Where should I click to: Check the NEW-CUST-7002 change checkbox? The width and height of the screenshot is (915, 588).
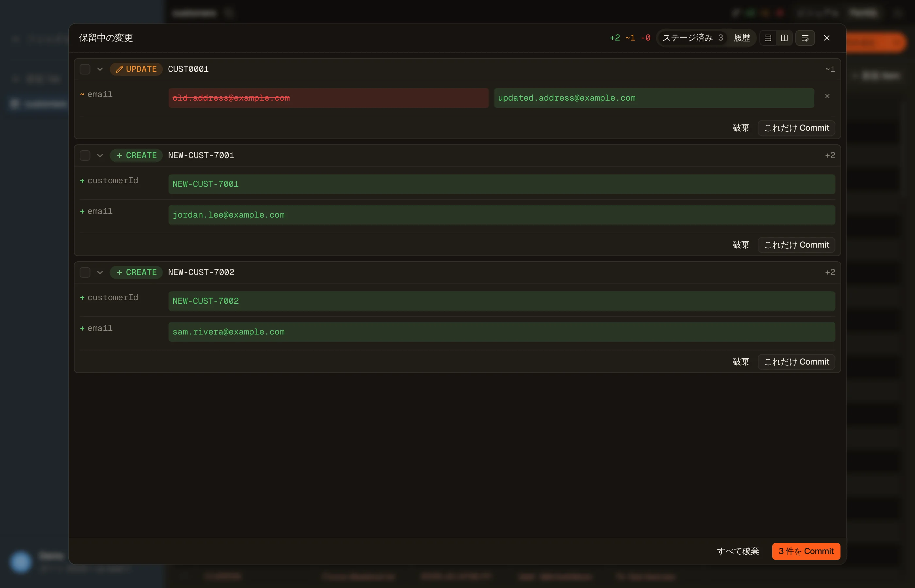coord(85,272)
